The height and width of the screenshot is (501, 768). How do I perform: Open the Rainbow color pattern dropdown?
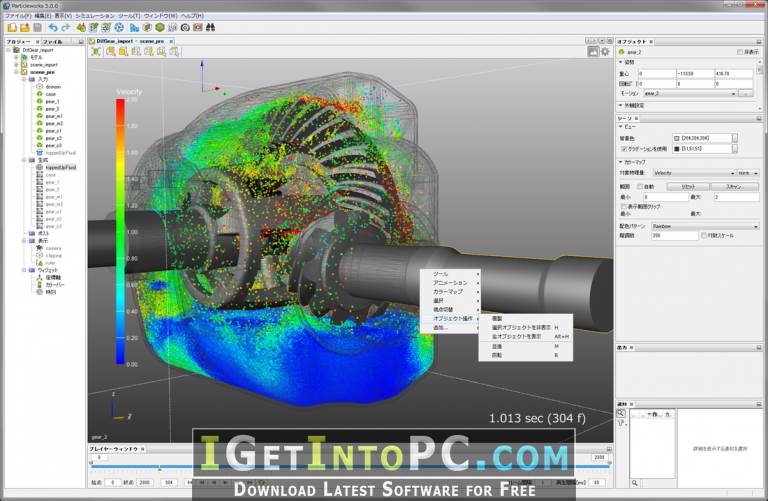coord(705,226)
